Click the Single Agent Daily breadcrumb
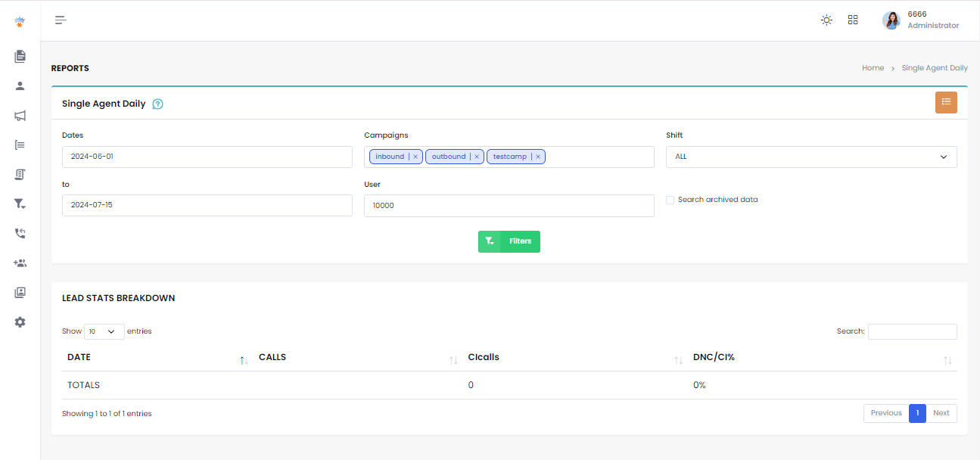 [935, 68]
